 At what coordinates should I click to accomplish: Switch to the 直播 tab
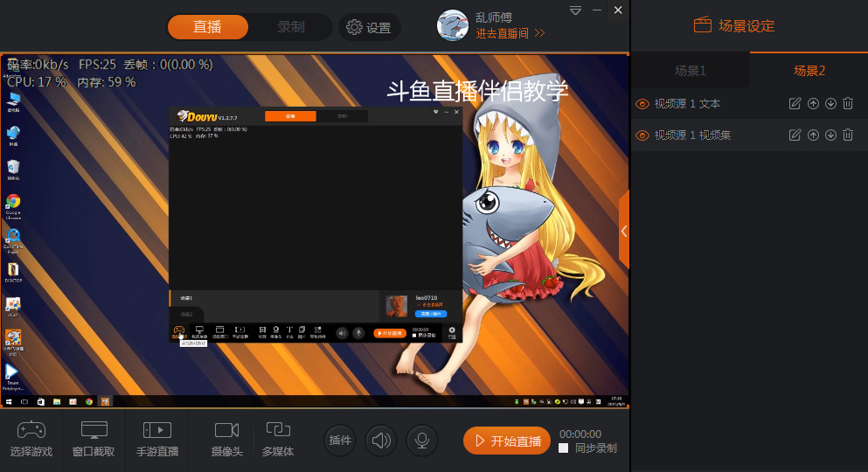click(207, 26)
